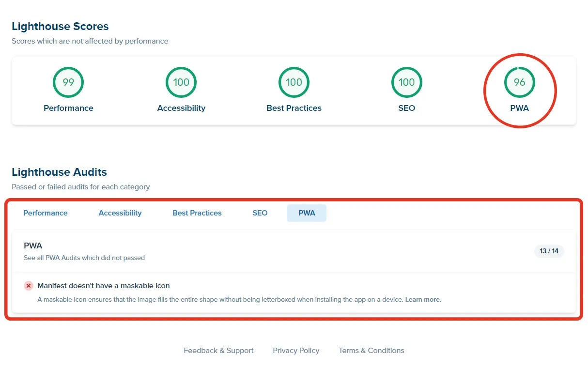This screenshot has height=369, width=588.
Task: Open the Privacy Policy footer link
Action: click(296, 351)
